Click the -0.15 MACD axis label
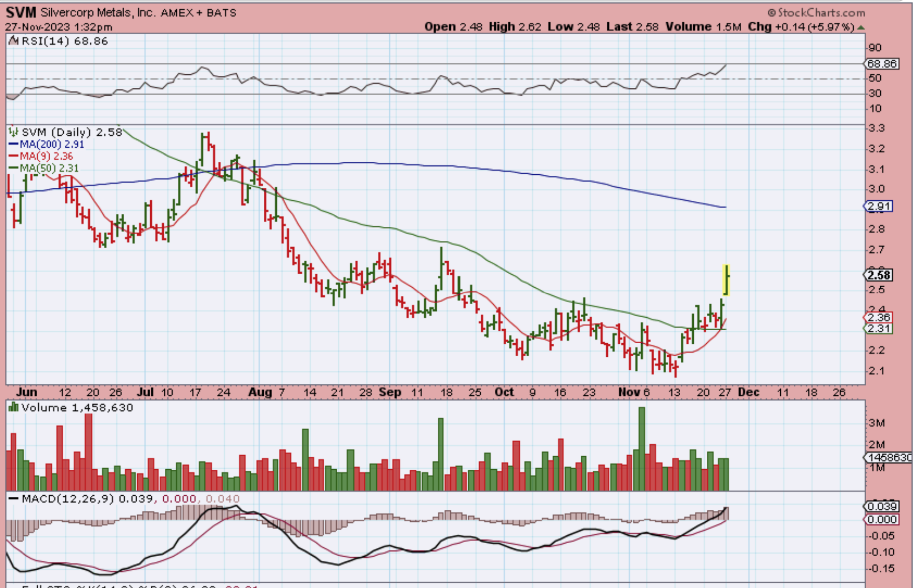916x588 pixels. (x=882, y=569)
